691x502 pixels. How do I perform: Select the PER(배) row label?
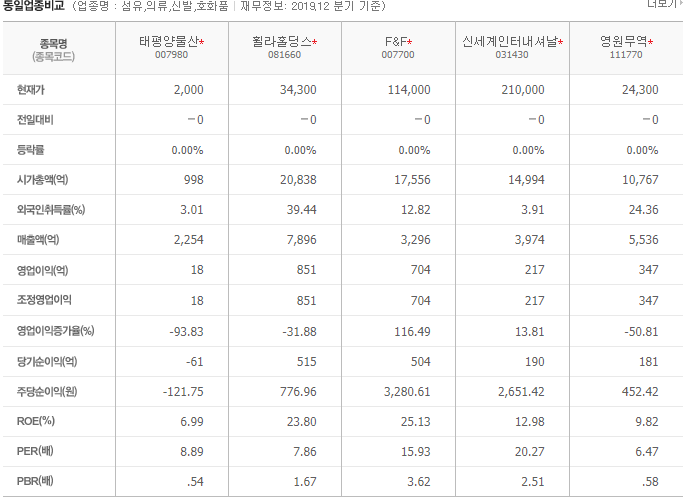[35, 451]
